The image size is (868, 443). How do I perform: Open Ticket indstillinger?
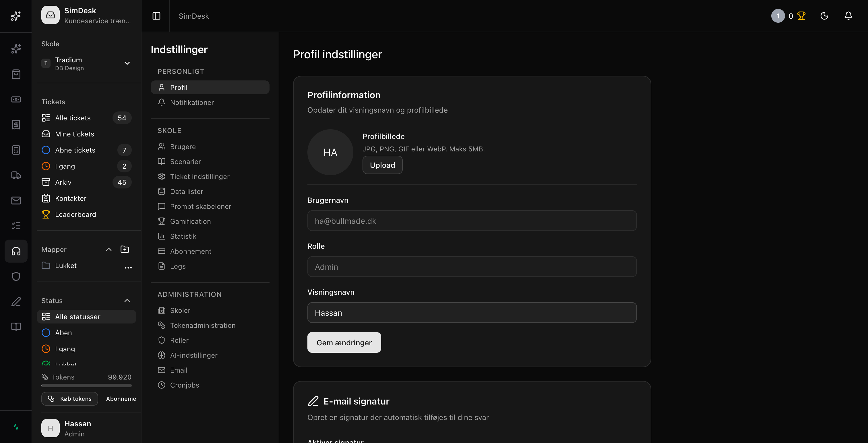tap(210, 176)
